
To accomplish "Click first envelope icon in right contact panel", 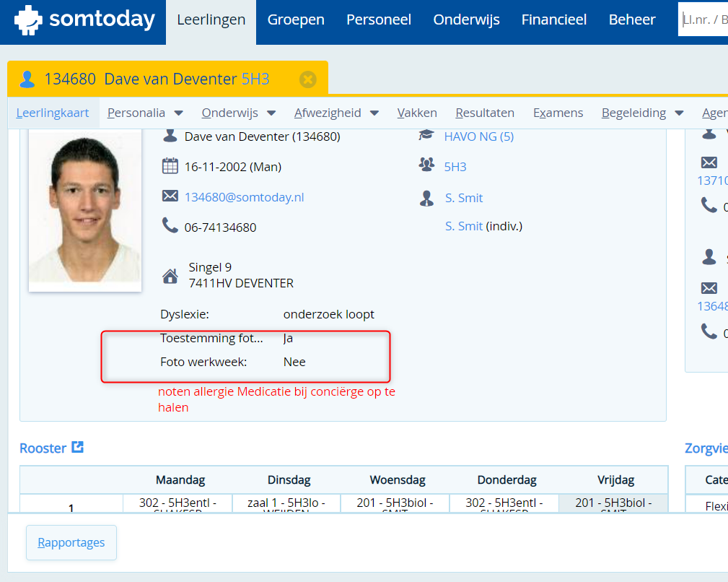I will pos(709,162).
